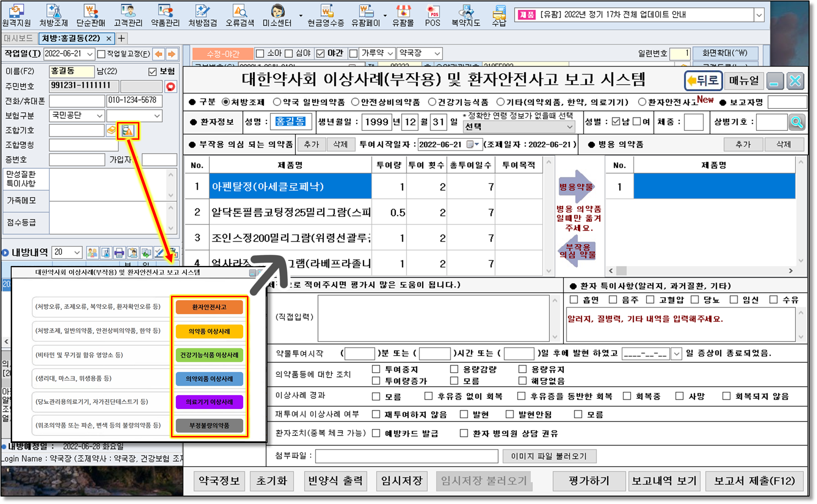The width and height of the screenshot is (817, 504).
Task: Open the 내방내역 count dropdown
Action: [77, 252]
